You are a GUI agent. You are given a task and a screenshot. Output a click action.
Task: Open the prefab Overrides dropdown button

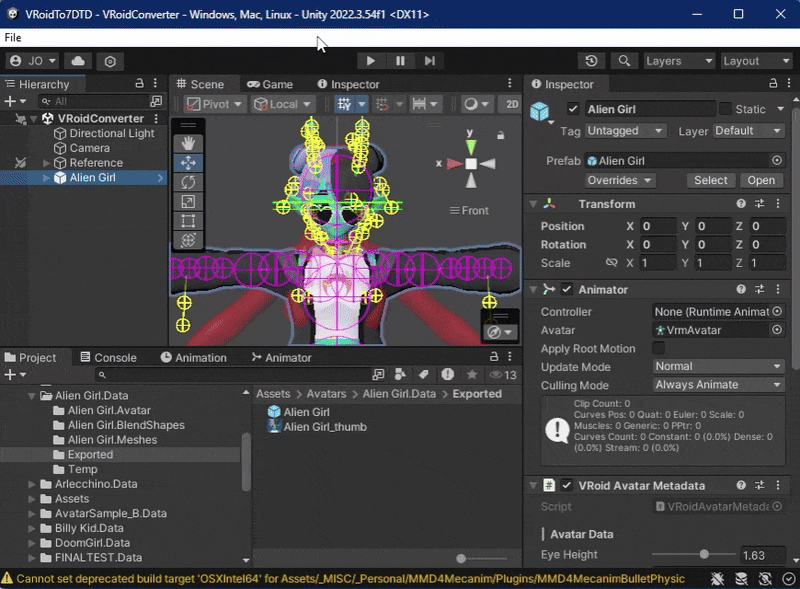(619, 180)
